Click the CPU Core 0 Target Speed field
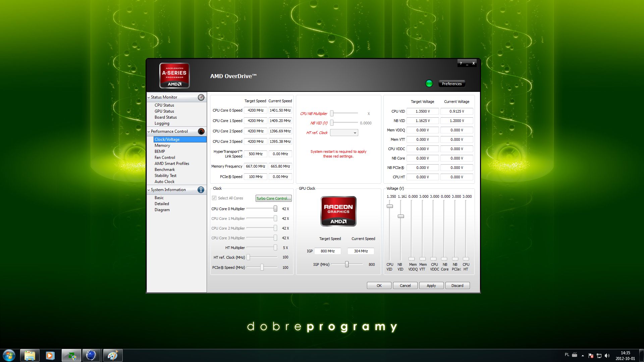Viewport: 644px width, 362px height. tap(256, 110)
